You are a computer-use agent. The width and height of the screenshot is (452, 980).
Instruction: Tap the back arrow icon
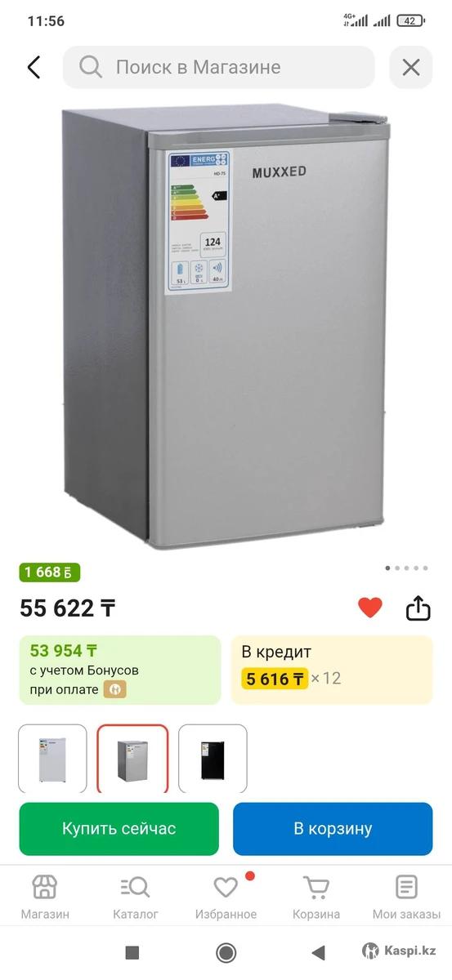tap(34, 67)
